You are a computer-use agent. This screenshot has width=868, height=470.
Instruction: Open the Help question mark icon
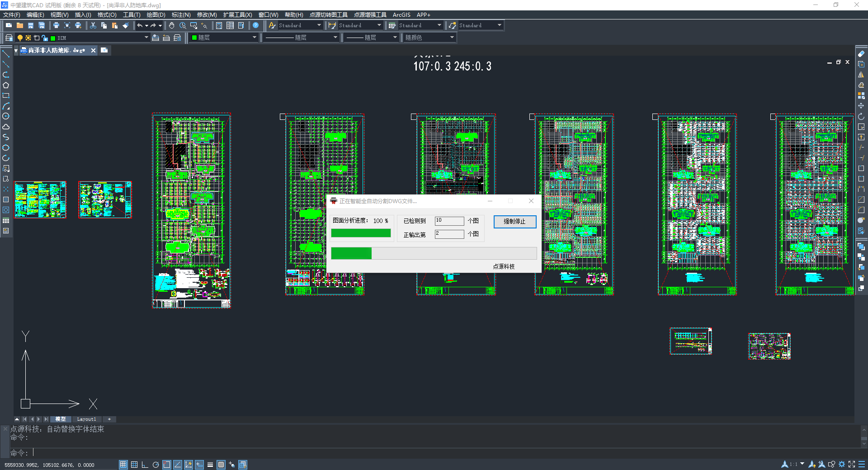tap(256, 25)
